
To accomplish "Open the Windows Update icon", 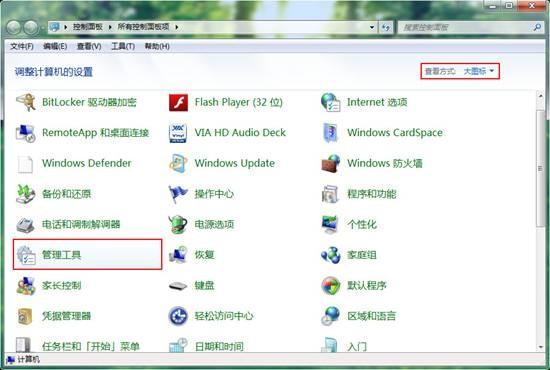I will click(178, 163).
